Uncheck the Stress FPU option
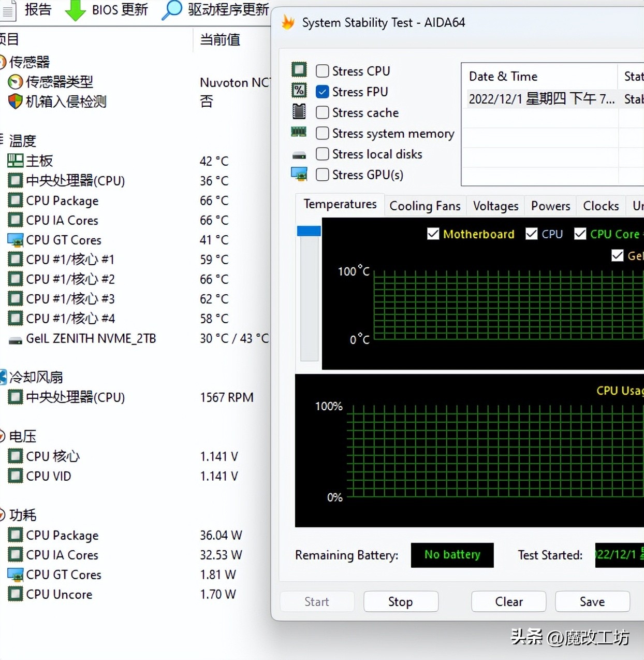The image size is (644, 660). pyautogui.click(x=323, y=92)
